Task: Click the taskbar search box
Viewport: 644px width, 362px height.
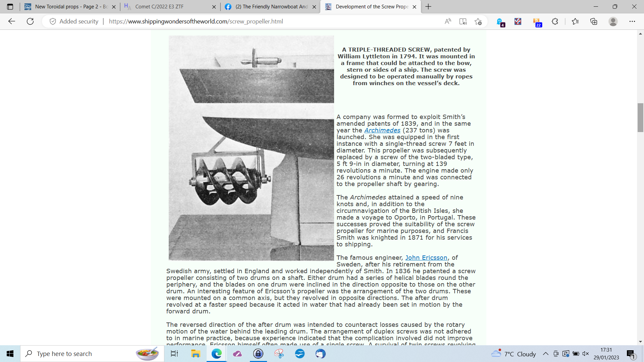Action: [x=92, y=354]
